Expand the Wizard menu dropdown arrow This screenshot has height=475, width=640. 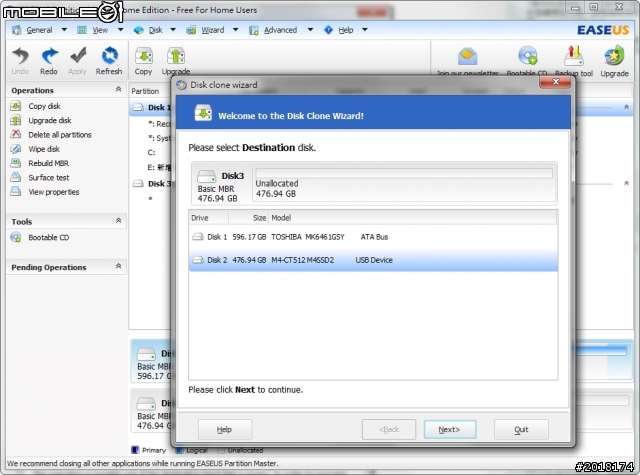tap(236, 30)
